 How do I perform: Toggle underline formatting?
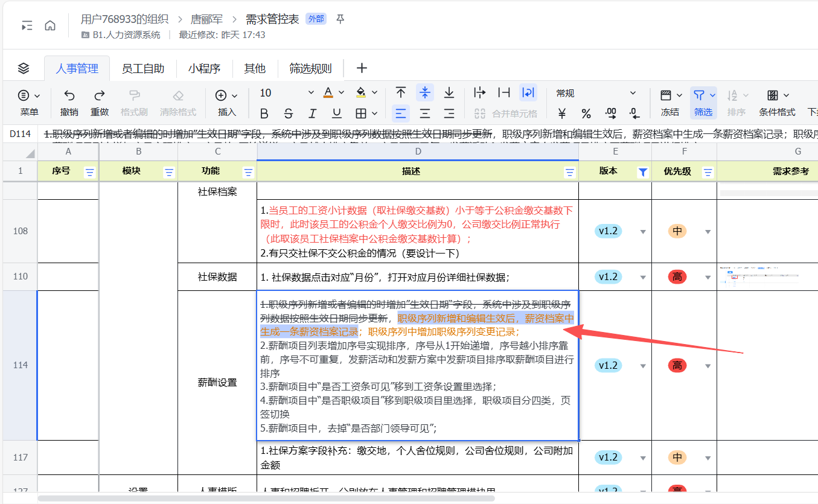tap(337, 113)
